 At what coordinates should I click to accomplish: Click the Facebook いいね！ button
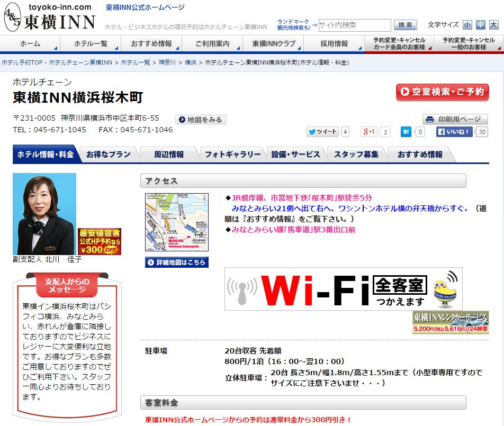click(x=454, y=132)
